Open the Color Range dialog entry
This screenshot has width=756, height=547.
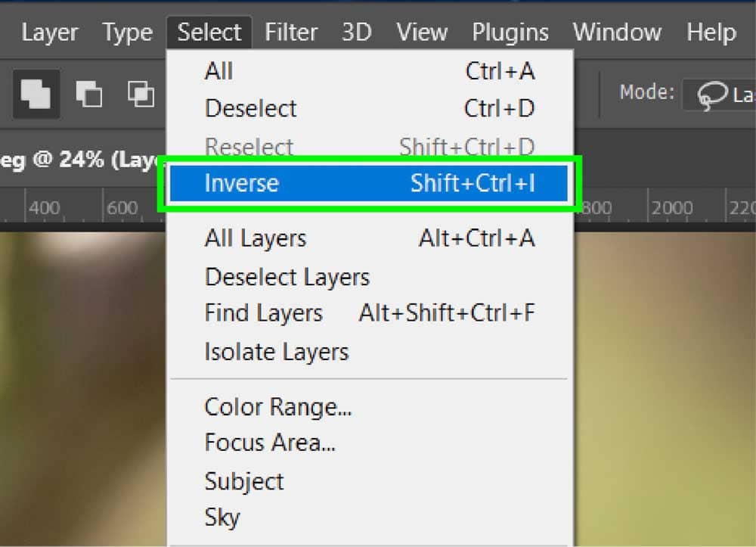pyautogui.click(x=278, y=407)
